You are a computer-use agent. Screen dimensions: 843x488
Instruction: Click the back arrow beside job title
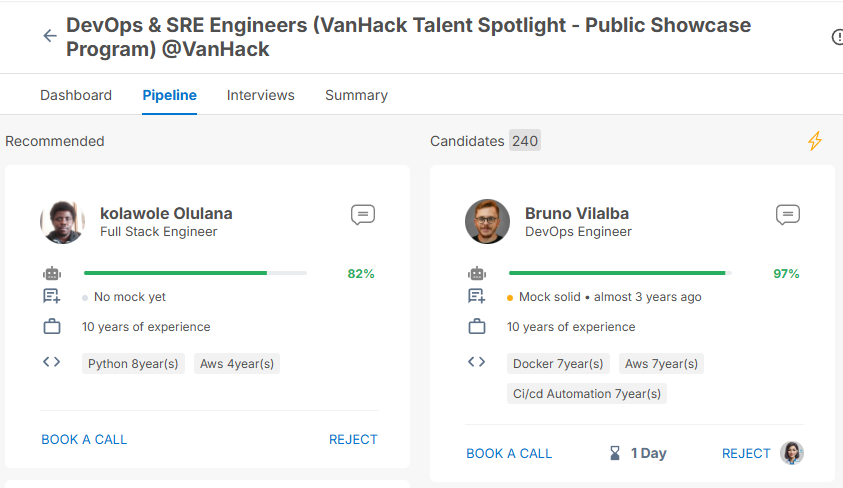49,36
